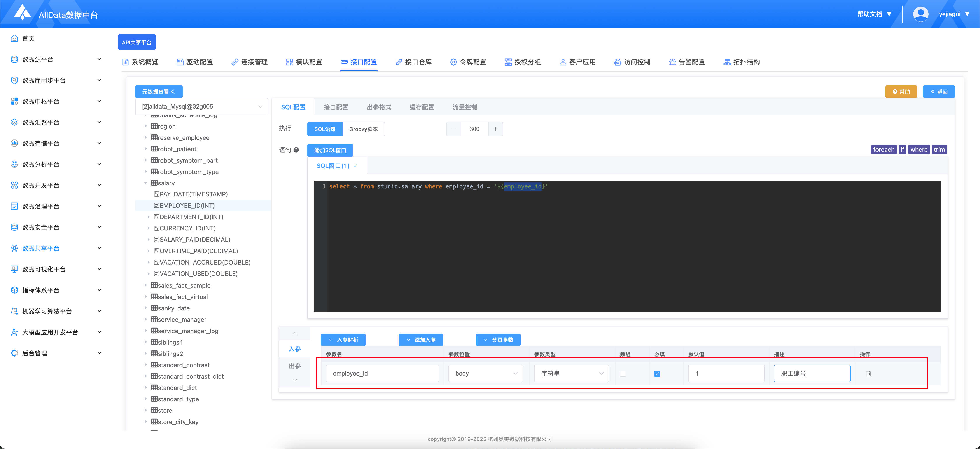Uncheck the 必填 checkbox for employee_id
The image size is (980, 449).
(x=657, y=374)
